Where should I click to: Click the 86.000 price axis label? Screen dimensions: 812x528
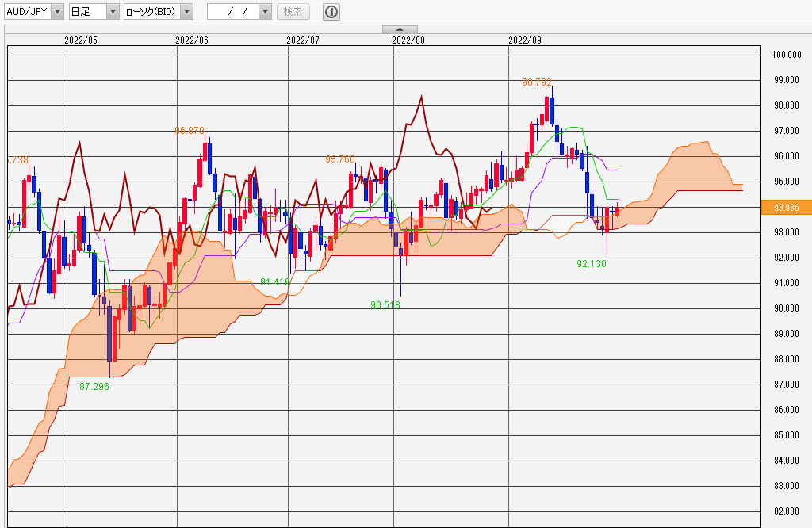[787, 410]
